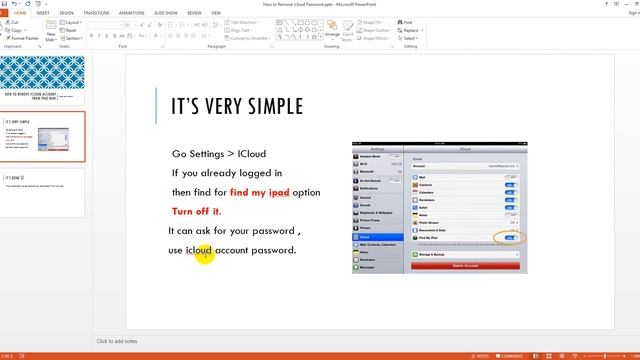
Task: Decrease font size
Action: 149,25
